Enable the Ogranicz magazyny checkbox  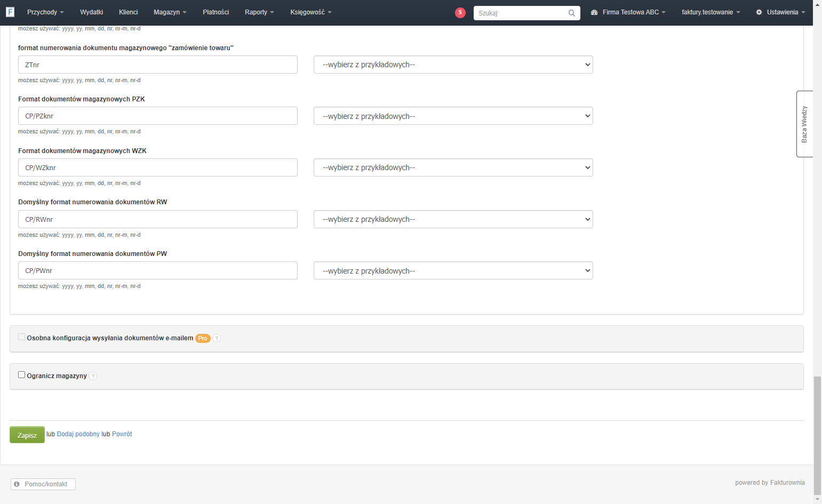coord(22,375)
